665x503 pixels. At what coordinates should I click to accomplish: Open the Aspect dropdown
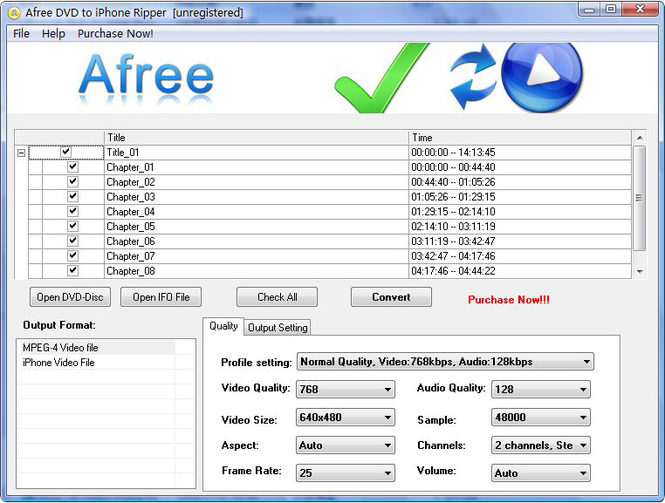coord(345,445)
